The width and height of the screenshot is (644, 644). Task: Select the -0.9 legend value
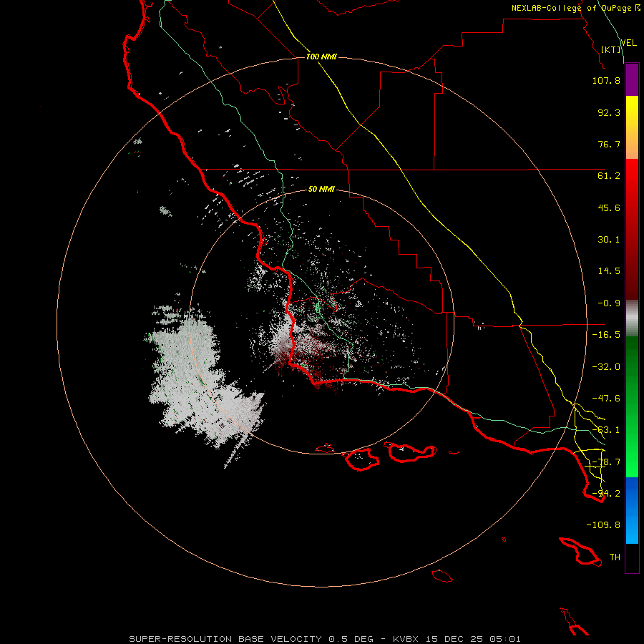click(609, 303)
